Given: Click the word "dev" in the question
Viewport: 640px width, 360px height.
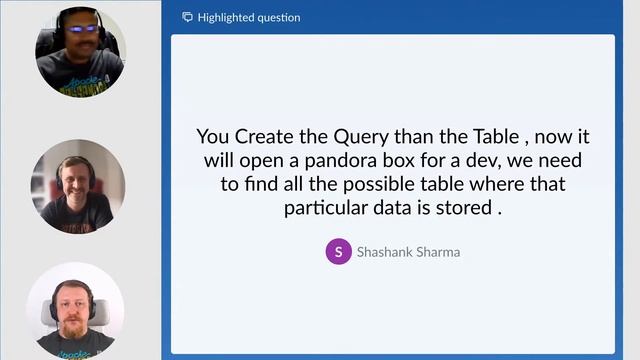Looking at the screenshot, I should (483, 160).
